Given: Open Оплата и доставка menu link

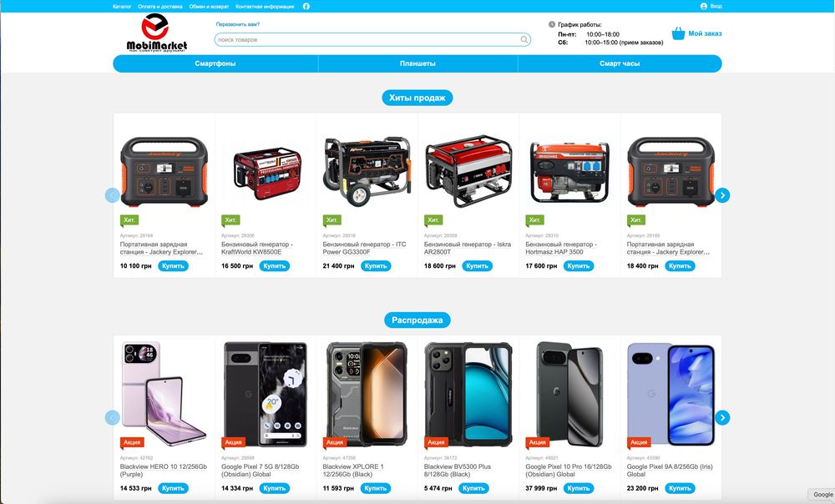Looking at the screenshot, I should (x=160, y=7).
